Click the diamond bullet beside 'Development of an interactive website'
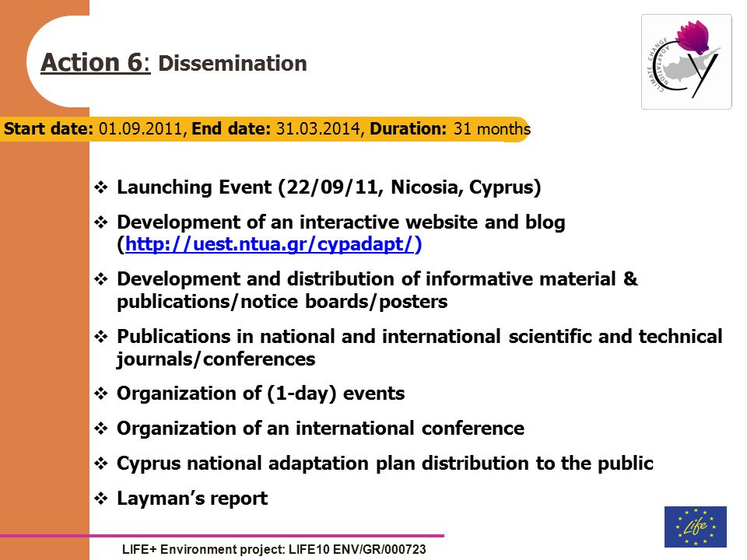Viewport: 747px width, 560px height. point(101,222)
